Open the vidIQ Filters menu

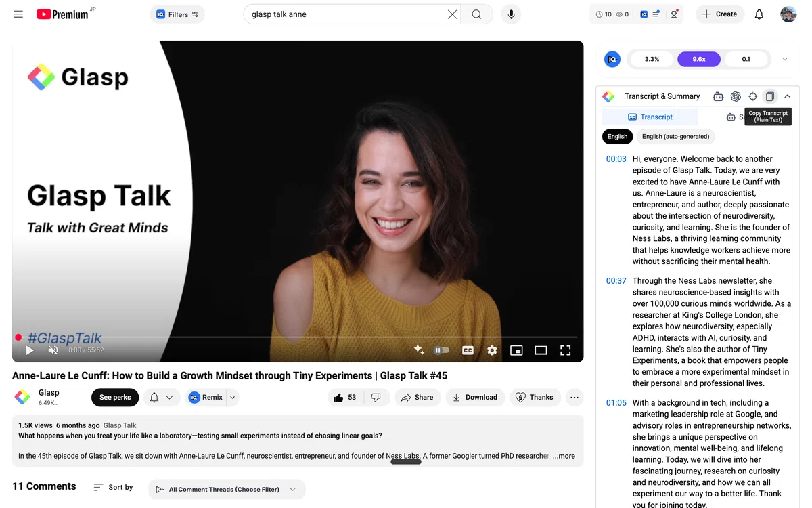[177, 14]
